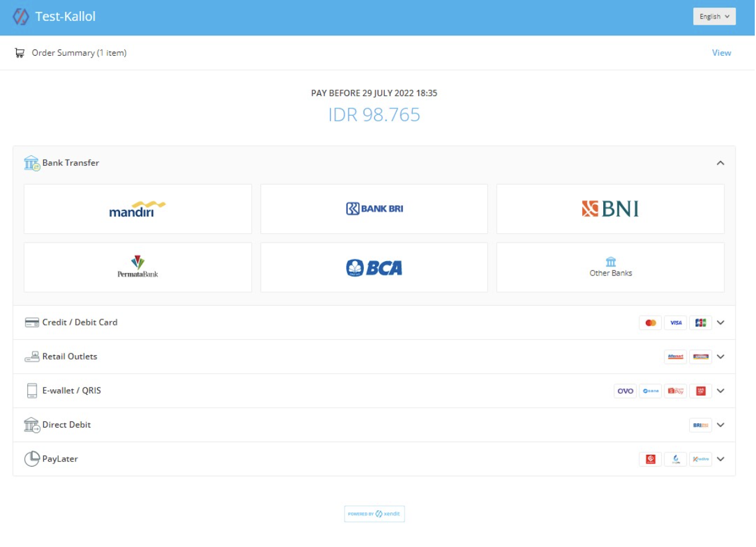Click the JCB logo
This screenshot has height=547, width=756.
700,322
